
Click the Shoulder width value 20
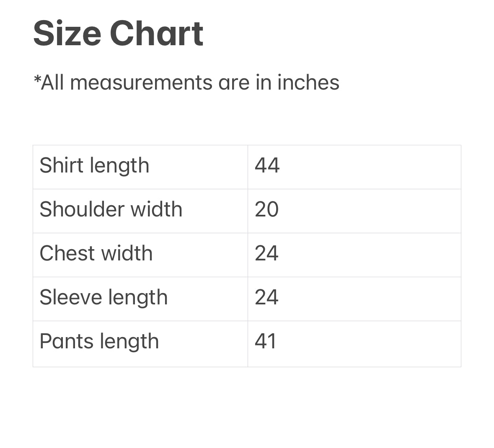pyautogui.click(x=266, y=209)
